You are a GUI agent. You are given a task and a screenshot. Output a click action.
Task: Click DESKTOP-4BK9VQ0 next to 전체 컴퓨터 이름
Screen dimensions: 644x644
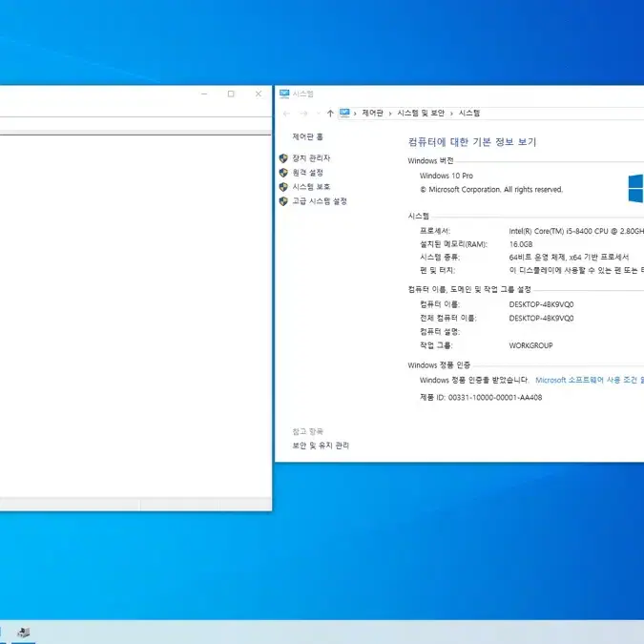(x=541, y=319)
